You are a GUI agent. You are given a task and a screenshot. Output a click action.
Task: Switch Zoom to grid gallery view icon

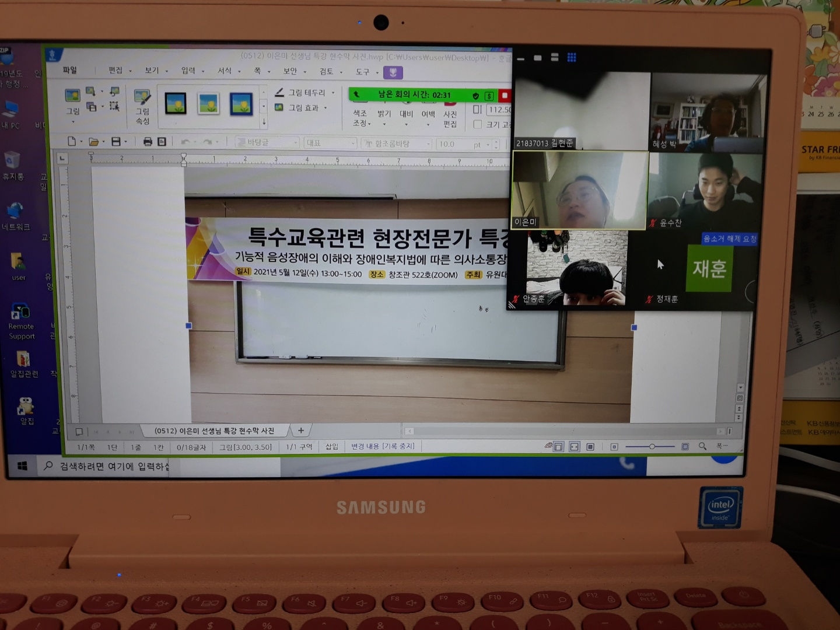pyautogui.click(x=572, y=57)
